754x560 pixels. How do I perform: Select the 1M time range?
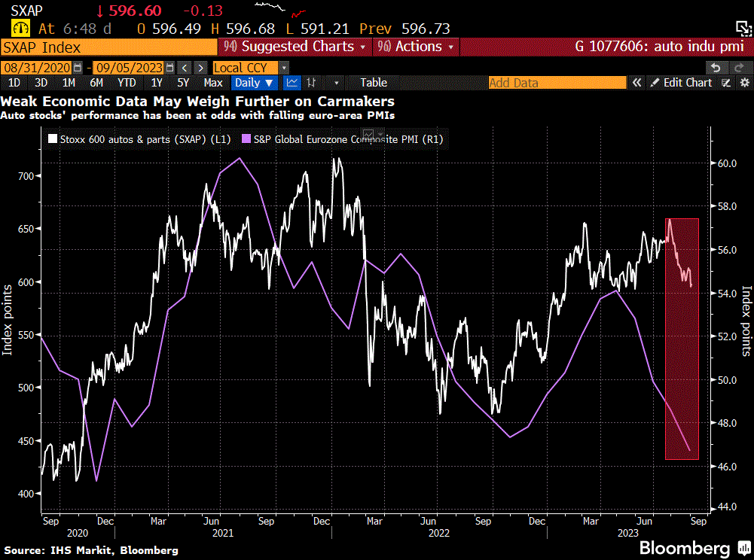(x=69, y=83)
